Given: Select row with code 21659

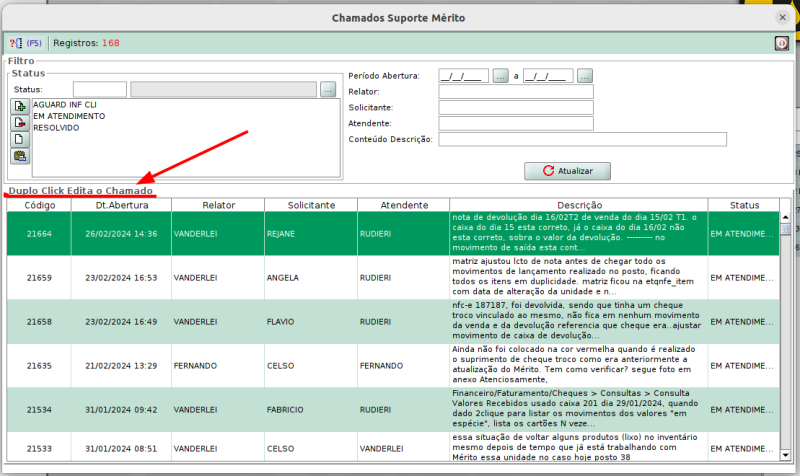Looking at the screenshot, I should [x=393, y=278].
